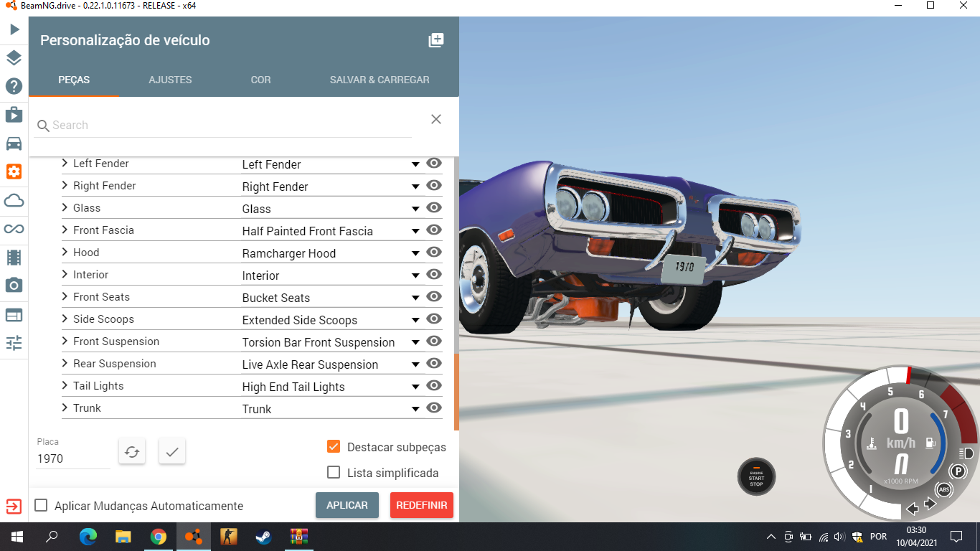Image resolution: width=980 pixels, height=551 pixels.
Task: Open Microsoft Edge from taskbar
Action: click(88, 537)
